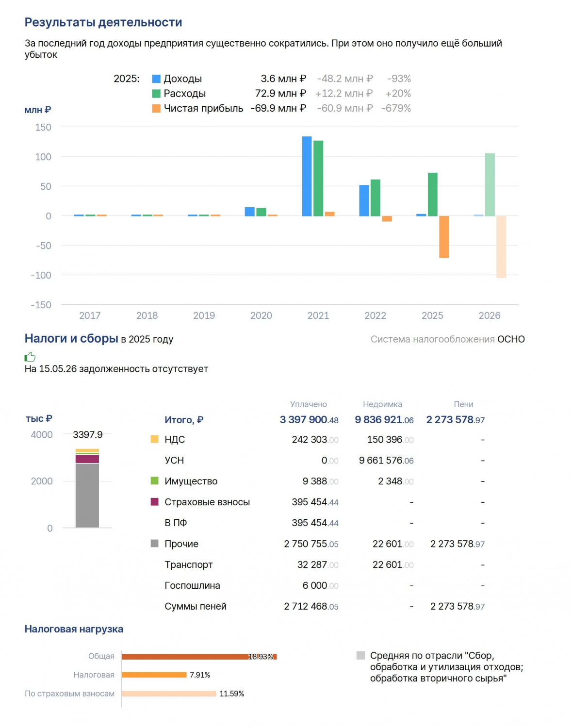Screen dimensions: 572x728
Task: Click the orange Чистая прибыль legend swatch
Action: [x=156, y=108]
